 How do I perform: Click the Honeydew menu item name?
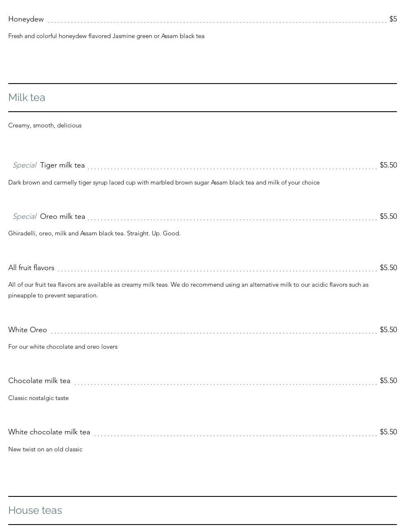point(26,19)
